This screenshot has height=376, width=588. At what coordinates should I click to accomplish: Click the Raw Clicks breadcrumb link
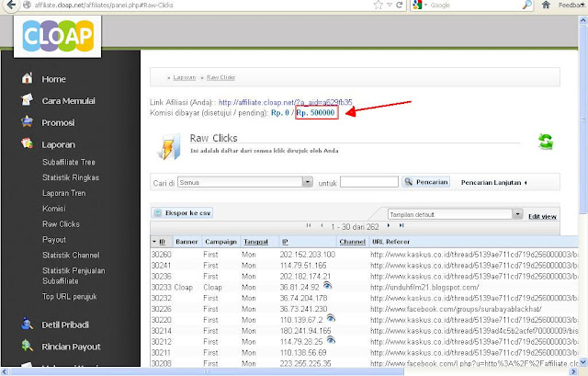tap(220, 77)
